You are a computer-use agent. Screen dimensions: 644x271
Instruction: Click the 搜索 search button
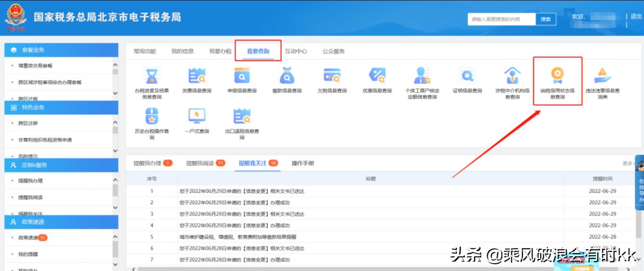click(x=546, y=19)
